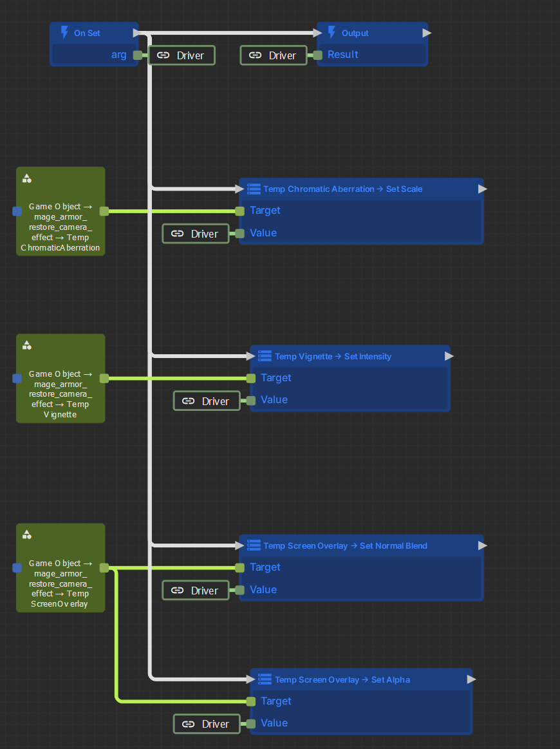Click the On Set lightning bolt icon
560x749 pixels.
pyautogui.click(x=64, y=32)
